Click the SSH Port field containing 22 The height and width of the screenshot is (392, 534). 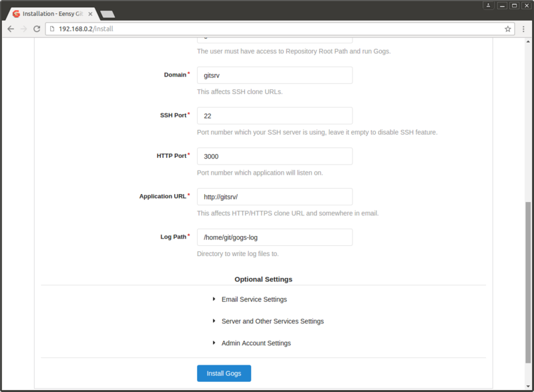pos(274,116)
